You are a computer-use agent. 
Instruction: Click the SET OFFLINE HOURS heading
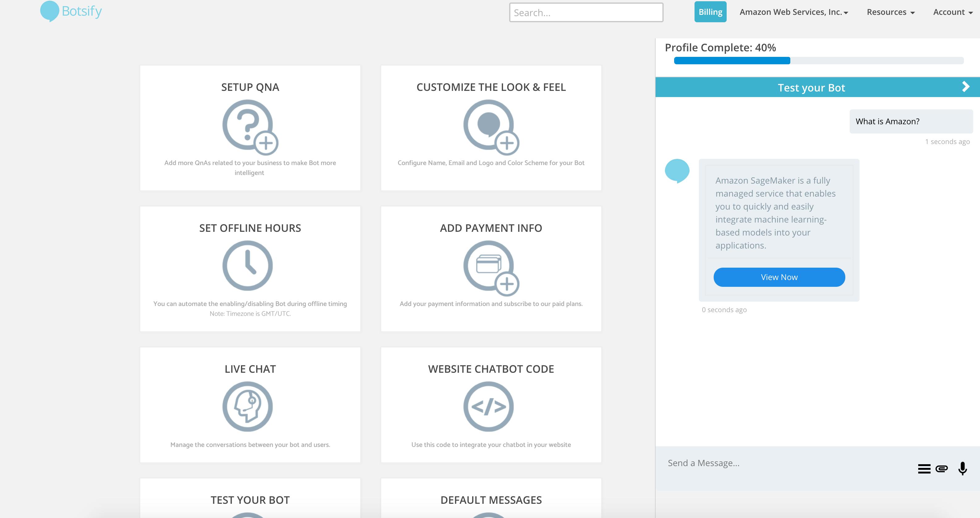[x=250, y=228]
